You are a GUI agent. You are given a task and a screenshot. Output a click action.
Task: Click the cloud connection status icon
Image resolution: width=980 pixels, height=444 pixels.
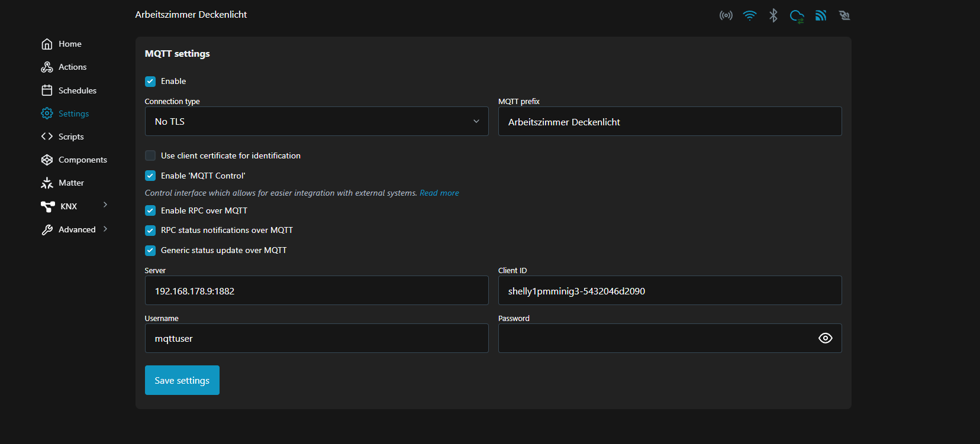(x=797, y=16)
